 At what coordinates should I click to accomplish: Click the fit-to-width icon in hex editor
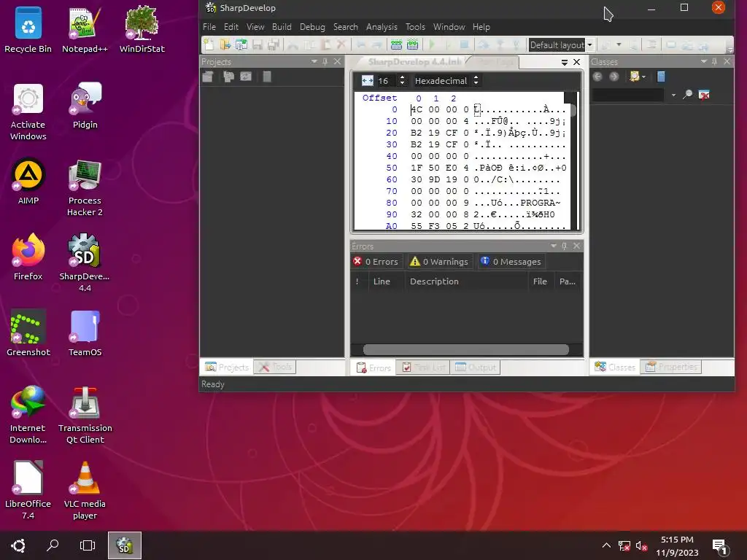click(x=368, y=80)
